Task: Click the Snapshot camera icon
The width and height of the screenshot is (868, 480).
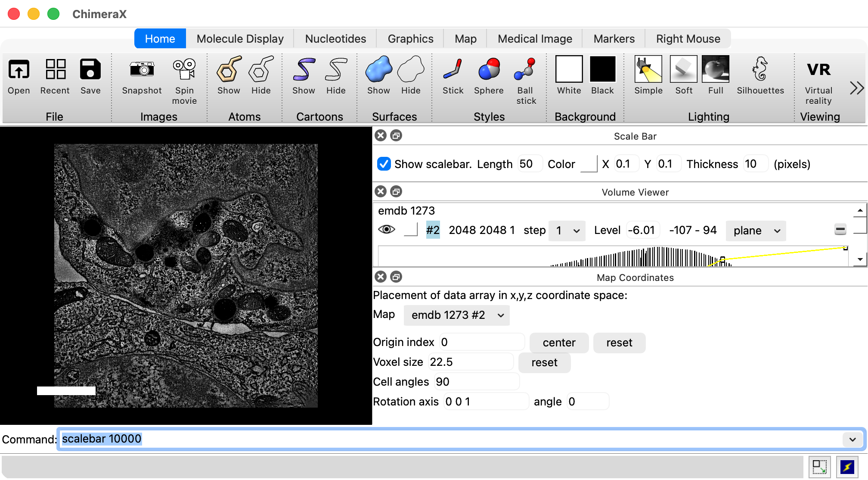Action: coord(142,70)
